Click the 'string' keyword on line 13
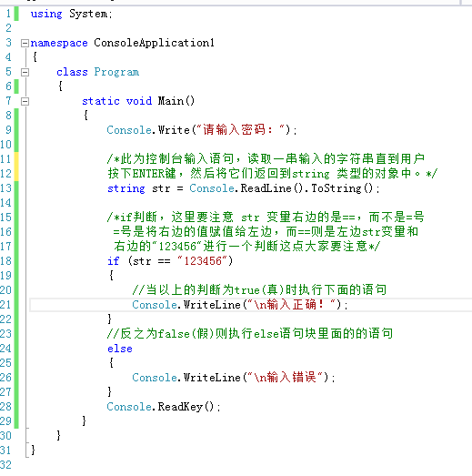 (x=126, y=188)
